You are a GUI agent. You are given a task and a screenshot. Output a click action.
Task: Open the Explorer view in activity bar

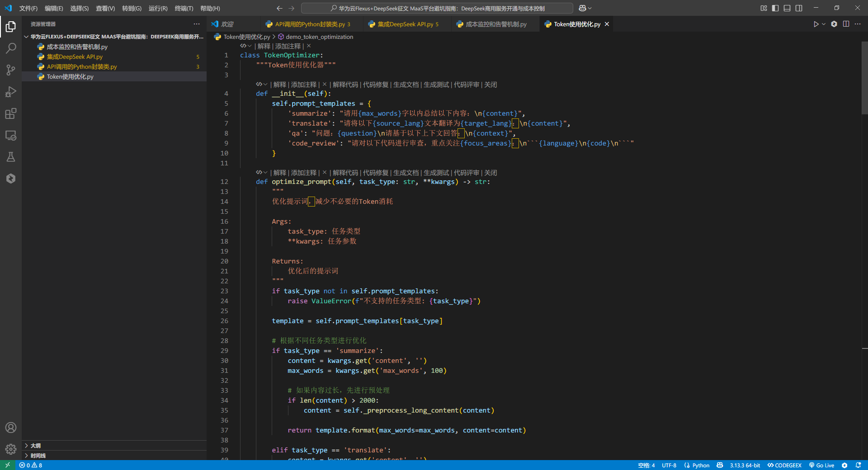point(11,27)
